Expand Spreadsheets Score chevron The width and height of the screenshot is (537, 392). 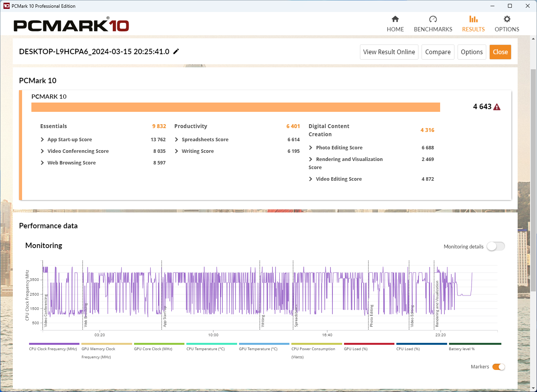tap(177, 140)
